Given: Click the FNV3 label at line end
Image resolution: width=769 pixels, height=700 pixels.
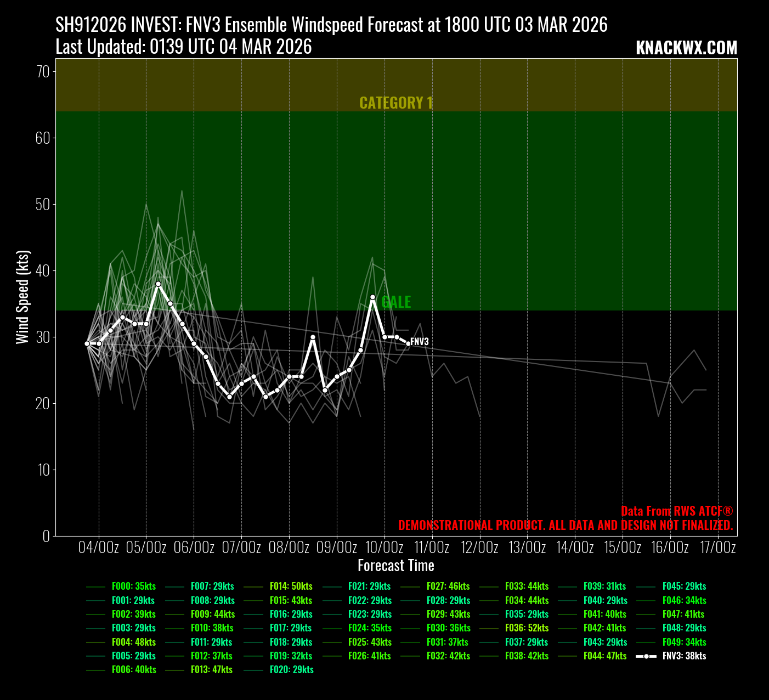Looking at the screenshot, I should 420,342.
